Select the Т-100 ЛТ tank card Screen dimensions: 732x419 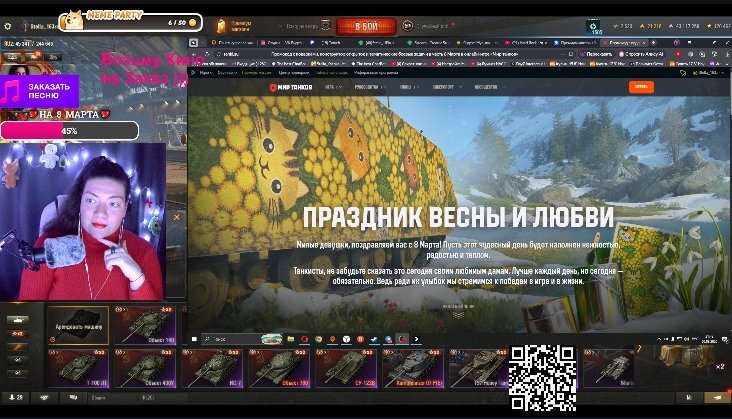tap(78, 368)
